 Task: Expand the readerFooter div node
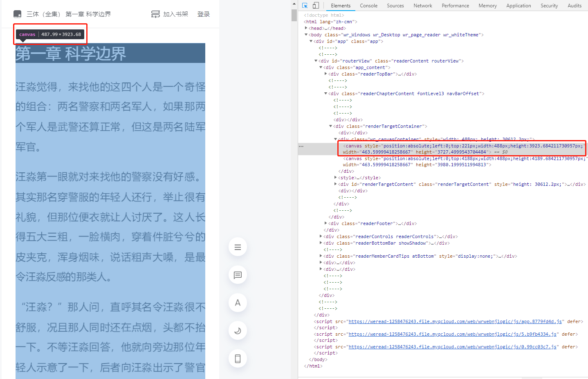(x=326, y=223)
